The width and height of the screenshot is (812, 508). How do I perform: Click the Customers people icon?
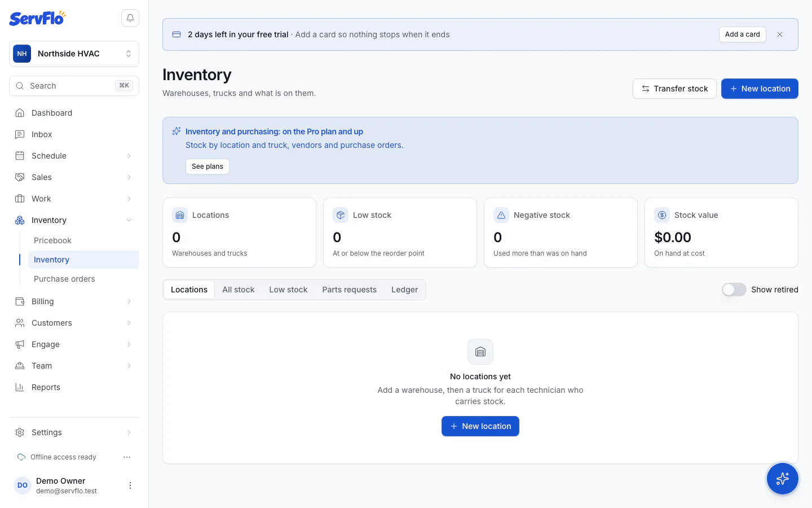point(20,323)
